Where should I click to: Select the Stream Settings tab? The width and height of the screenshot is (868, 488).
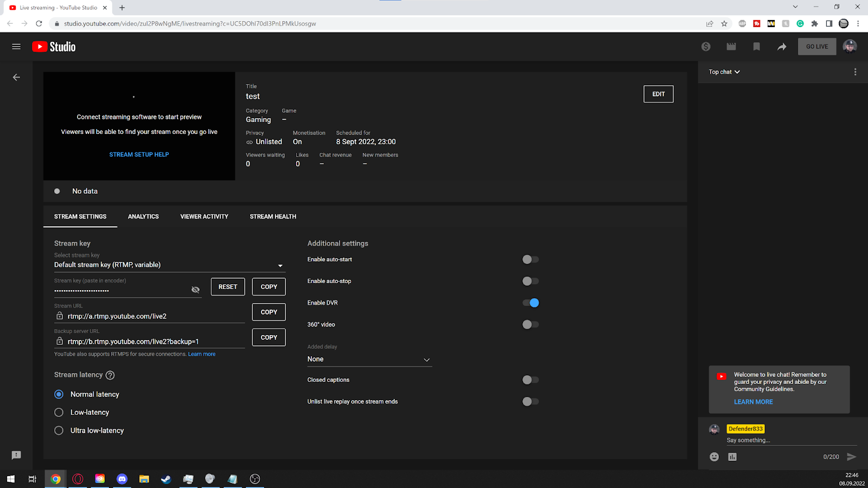pyautogui.click(x=80, y=216)
